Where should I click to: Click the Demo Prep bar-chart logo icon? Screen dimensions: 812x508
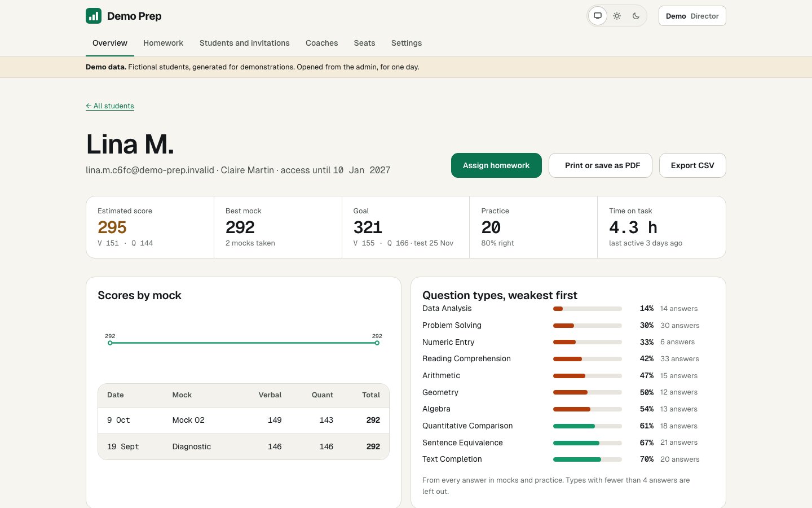[94, 16]
